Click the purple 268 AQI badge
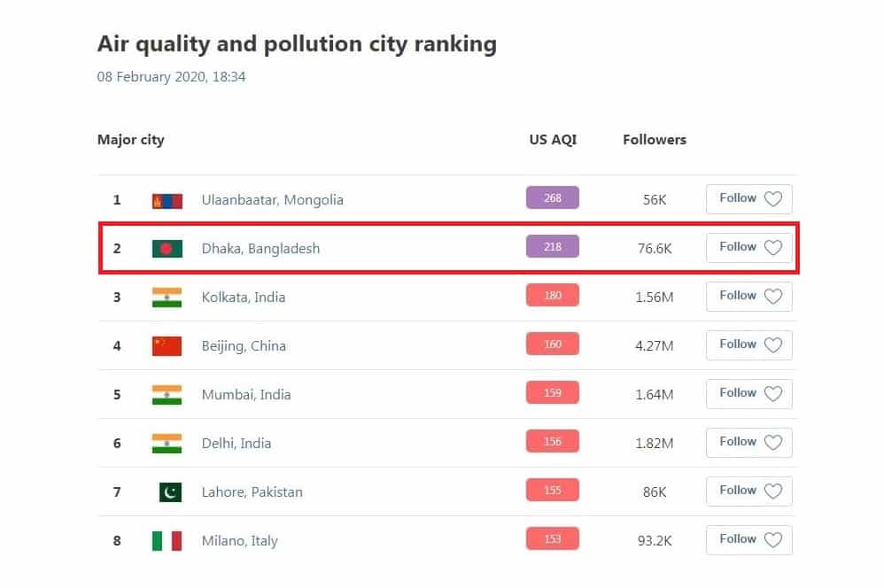 [553, 198]
